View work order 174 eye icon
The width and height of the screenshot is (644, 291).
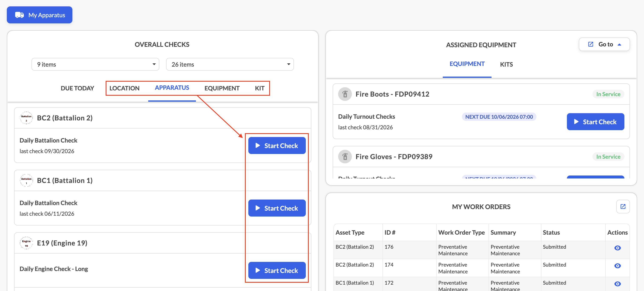point(617,266)
